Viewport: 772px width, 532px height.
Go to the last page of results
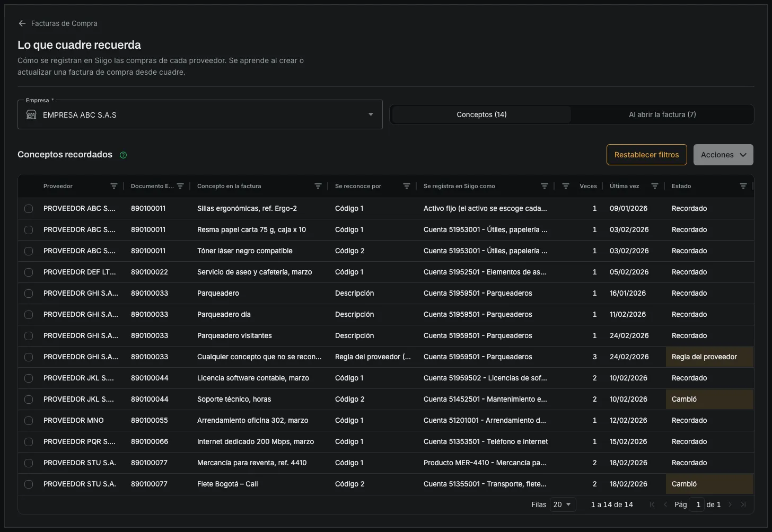tap(743, 504)
